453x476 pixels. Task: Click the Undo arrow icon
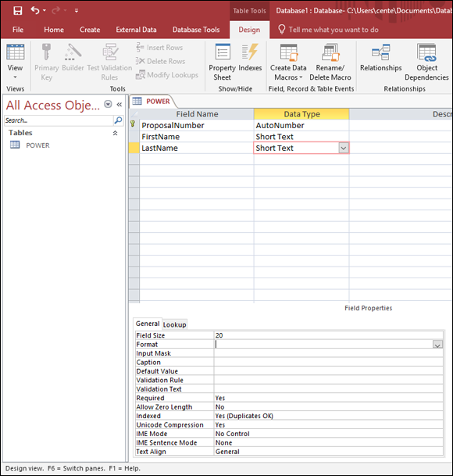(35, 10)
